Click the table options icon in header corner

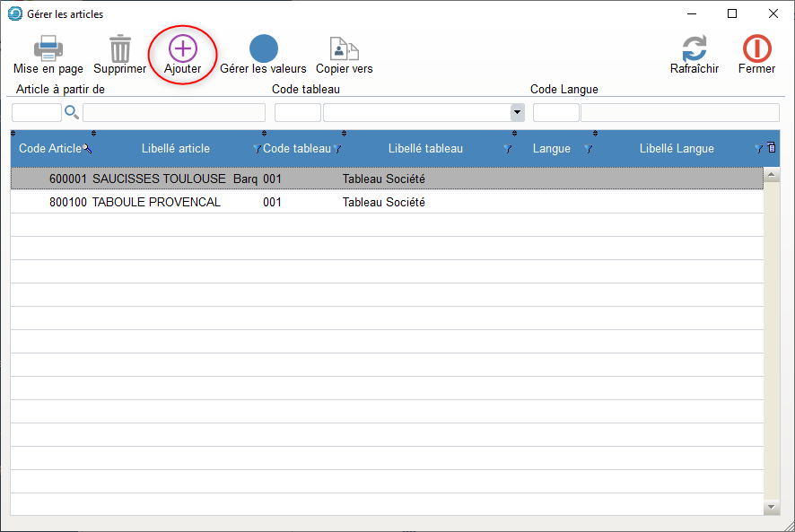coord(772,148)
